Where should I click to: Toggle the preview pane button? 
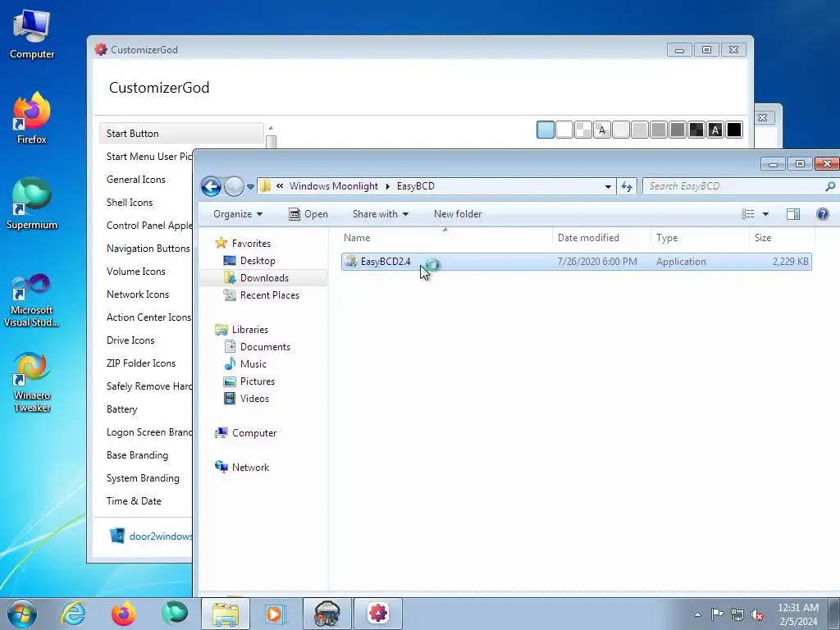793,214
